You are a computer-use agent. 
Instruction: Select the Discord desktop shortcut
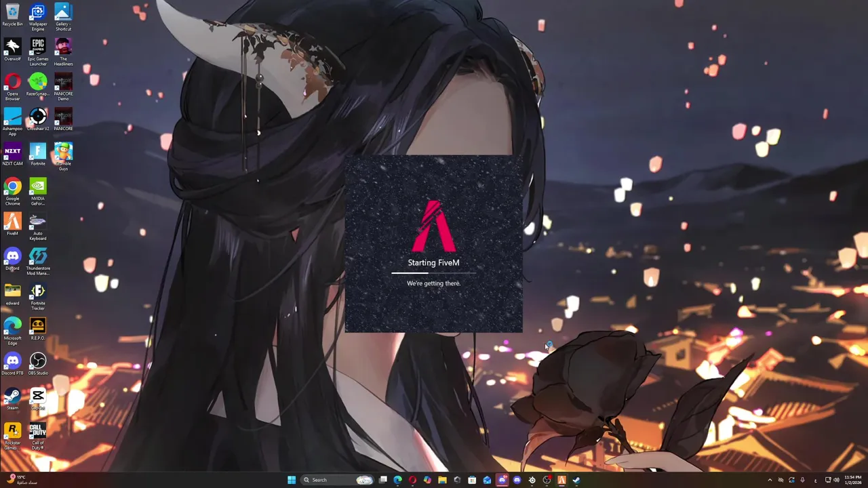(x=12, y=260)
